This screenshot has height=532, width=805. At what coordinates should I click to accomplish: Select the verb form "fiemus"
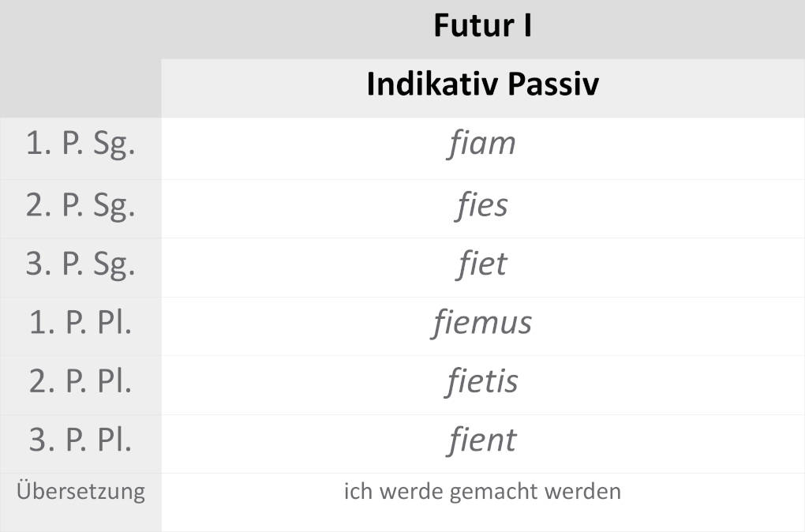tap(481, 323)
